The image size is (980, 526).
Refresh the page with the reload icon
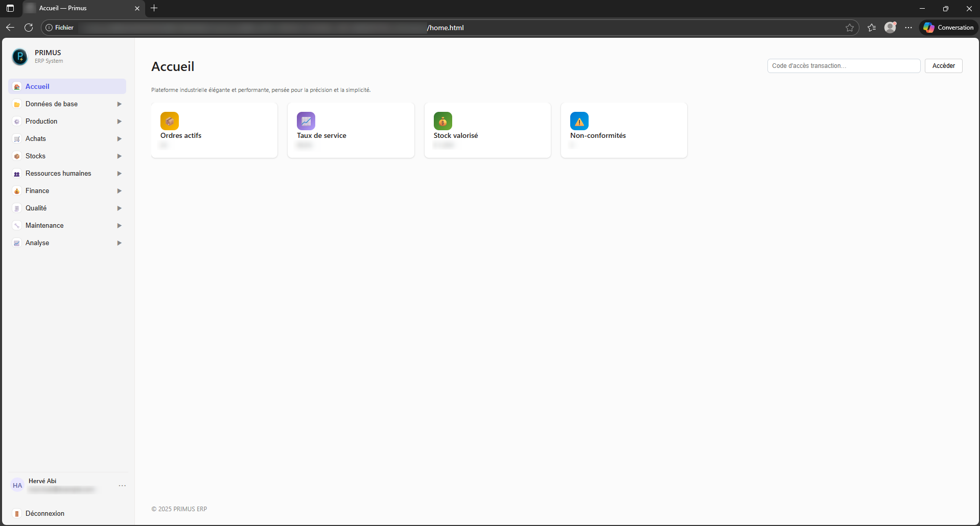[29, 28]
